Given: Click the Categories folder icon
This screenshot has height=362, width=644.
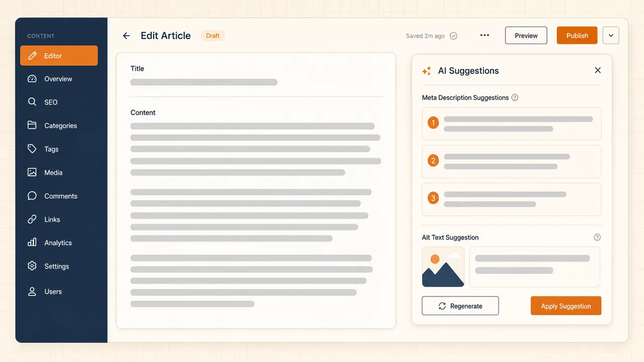Looking at the screenshot, I should pos(32,125).
